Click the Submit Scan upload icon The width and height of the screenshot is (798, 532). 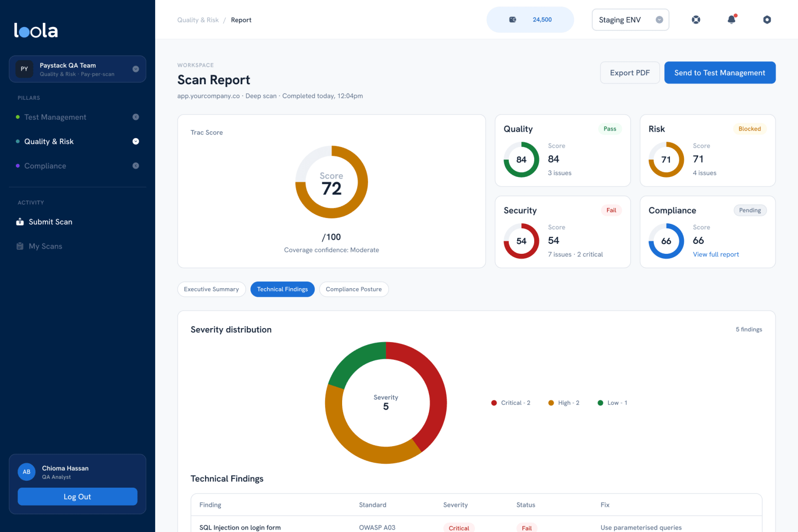tap(20, 222)
